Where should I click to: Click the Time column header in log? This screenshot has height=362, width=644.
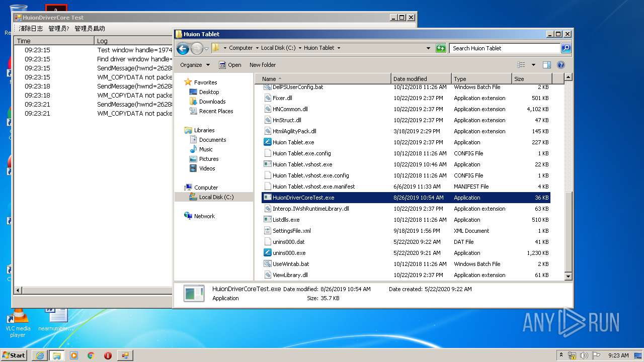click(54, 41)
